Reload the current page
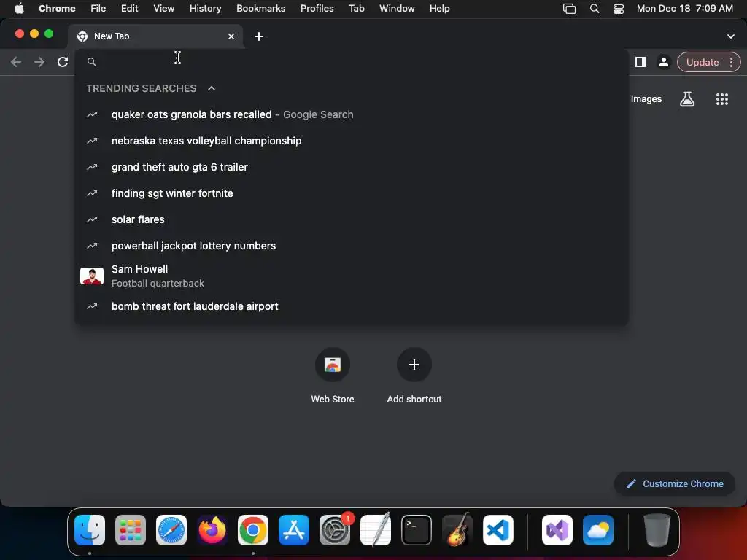The image size is (747, 560). 63,62
